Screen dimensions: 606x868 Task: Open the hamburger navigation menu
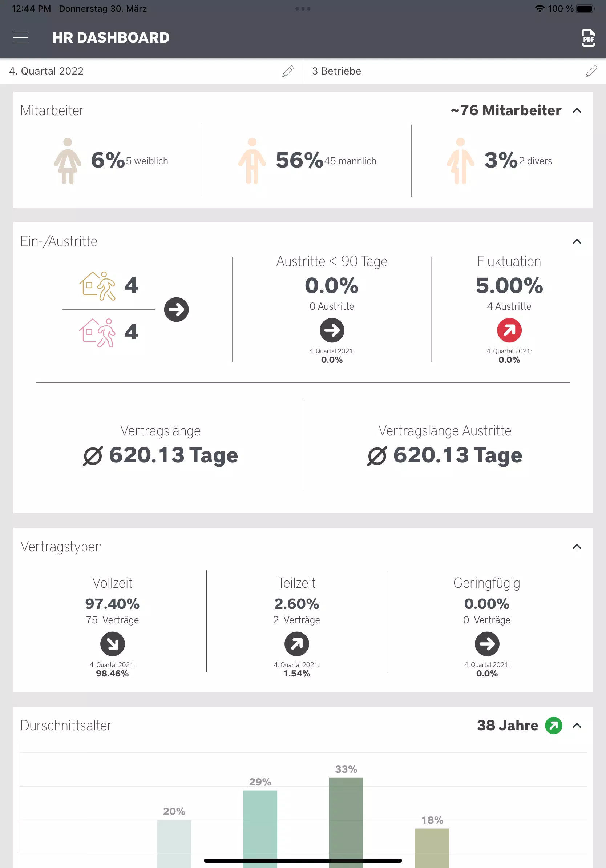click(x=20, y=37)
